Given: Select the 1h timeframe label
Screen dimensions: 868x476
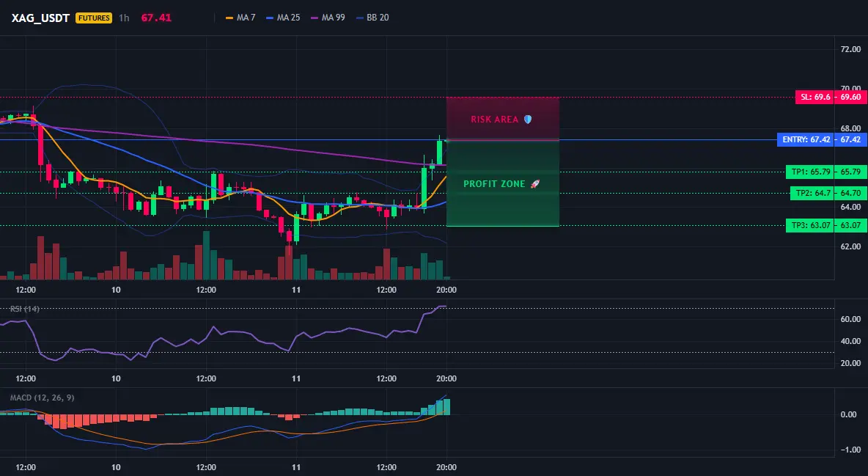Looking at the screenshot, I should tap(124, 18).
